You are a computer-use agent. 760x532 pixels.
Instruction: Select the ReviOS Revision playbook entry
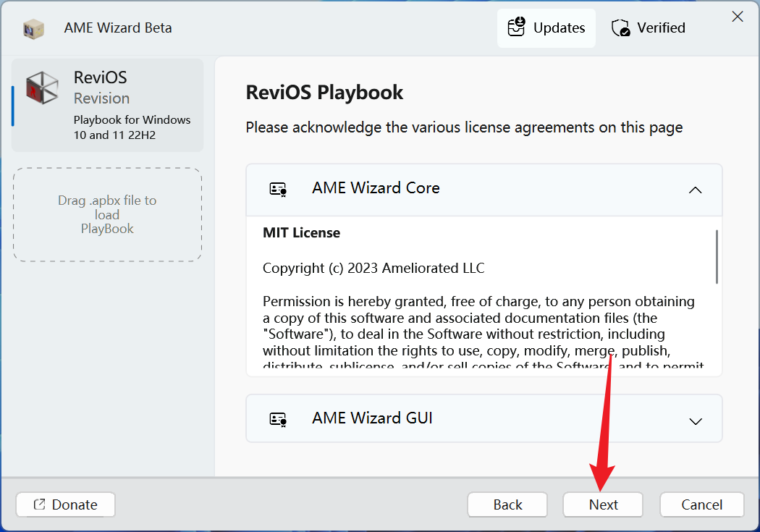pyautogui.click(x=108, y=105)
